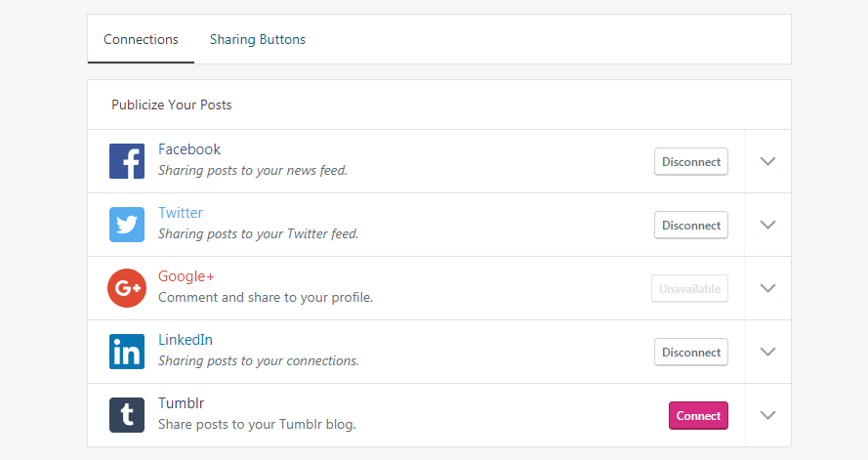Select the Connections tab
This screenshot has height=460, width=868.
point(141,40)
